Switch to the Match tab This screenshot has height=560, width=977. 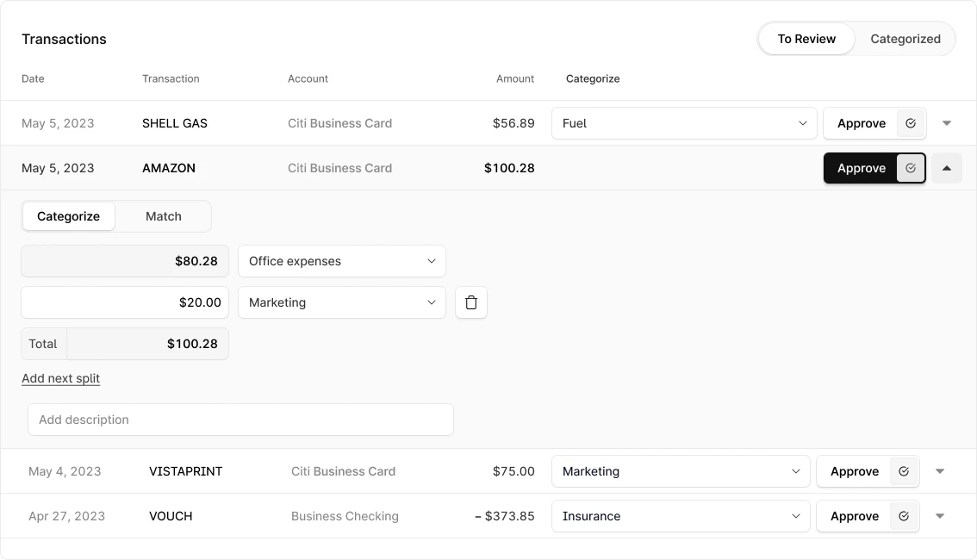click(x=164, y=216)
